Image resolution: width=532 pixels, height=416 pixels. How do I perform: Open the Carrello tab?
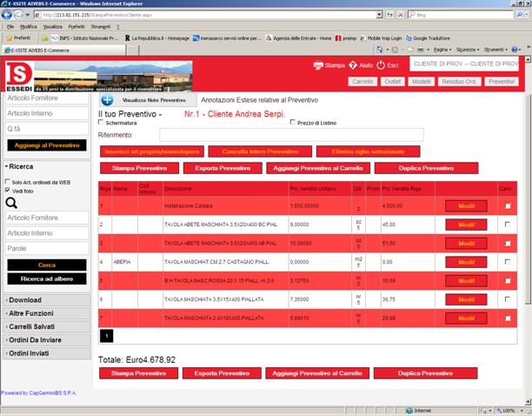pyautogui.click(x=362, y=82)
